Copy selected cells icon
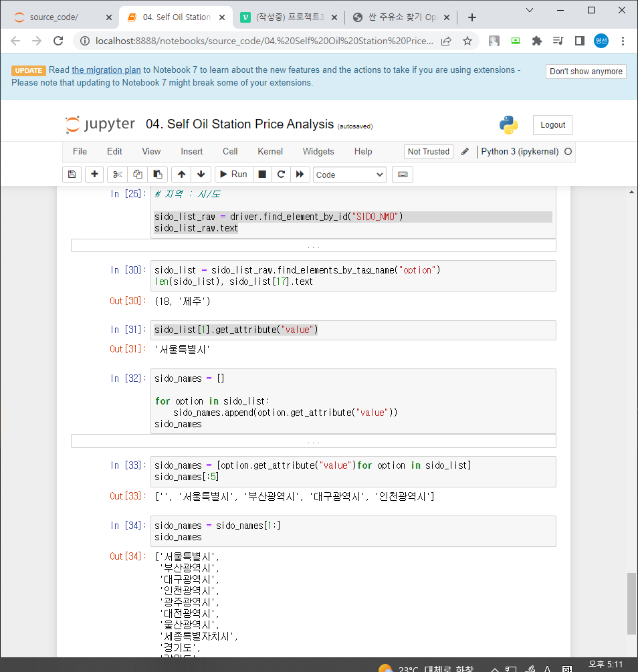Image resolution: width=638 pixels, height=672 pixels. tap(138, 175)
